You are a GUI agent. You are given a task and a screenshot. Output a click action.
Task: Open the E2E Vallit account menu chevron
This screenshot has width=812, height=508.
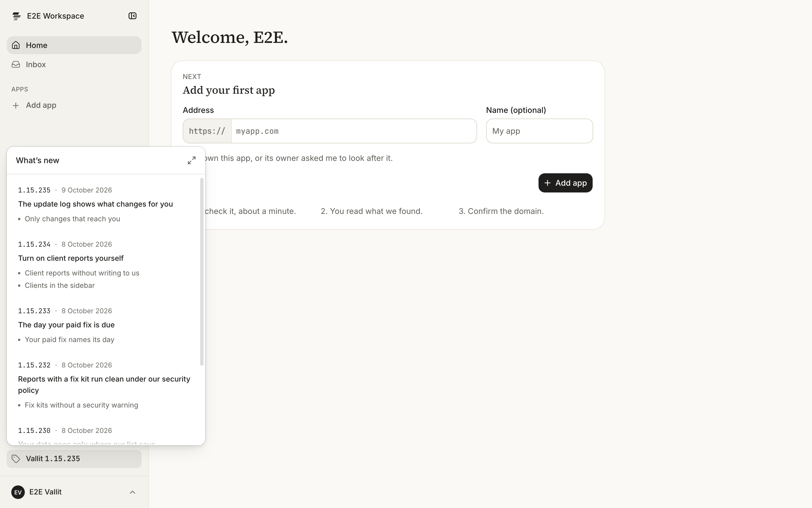tap(133, 492)
